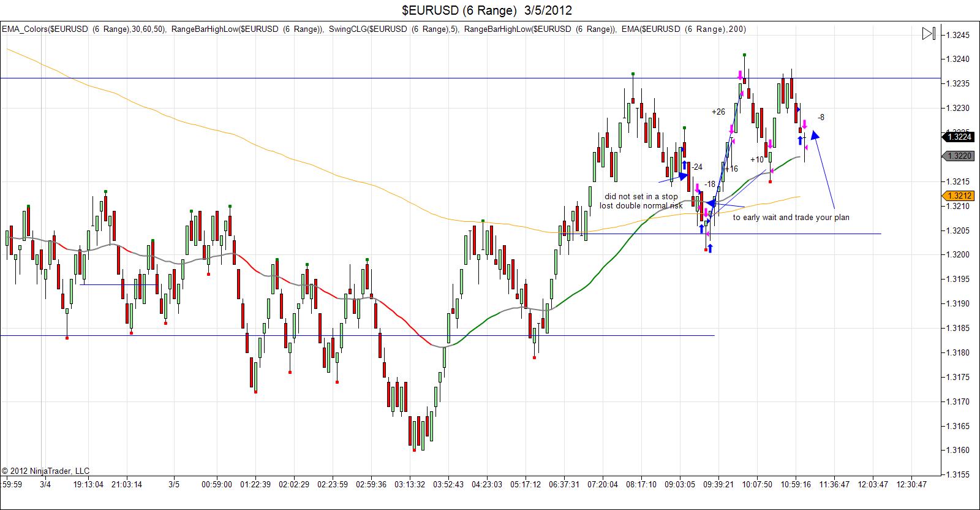This screenshot has height=510, width=980.
Task: Click the 1.3240 price axis label
Action: pyautogui.click(x=958, y=59)
